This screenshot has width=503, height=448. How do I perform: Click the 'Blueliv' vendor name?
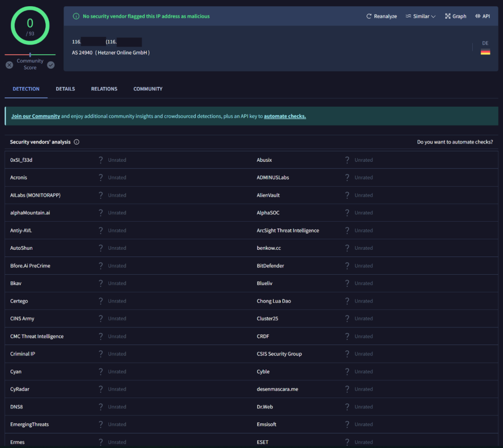click(x=265, y=283)
